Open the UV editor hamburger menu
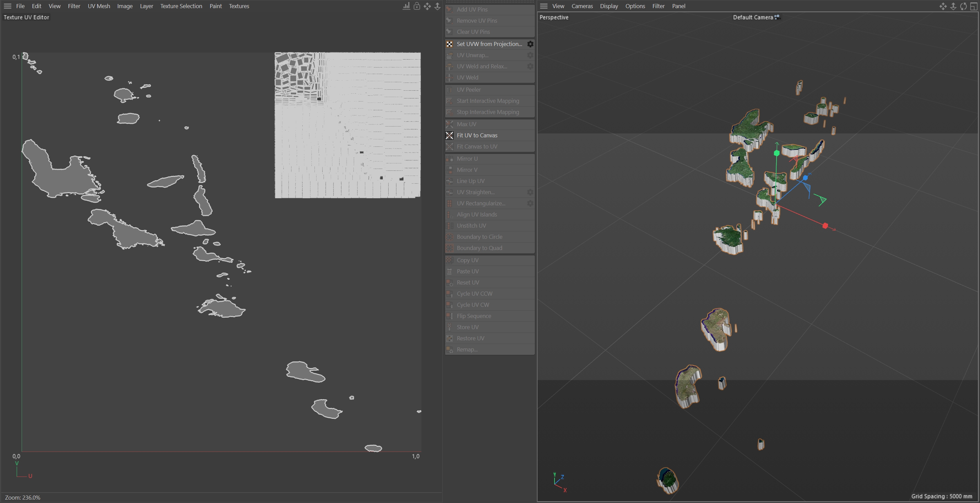 [7, 6]
